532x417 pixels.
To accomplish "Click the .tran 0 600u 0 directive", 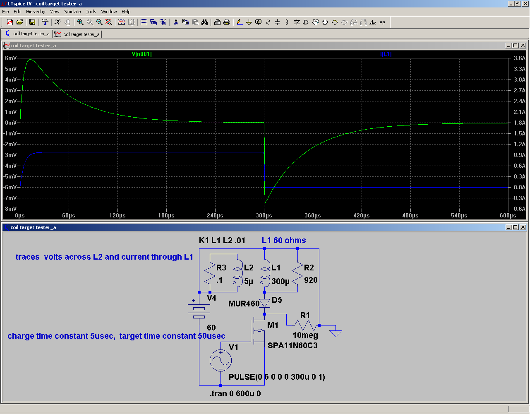I will 235,394.
